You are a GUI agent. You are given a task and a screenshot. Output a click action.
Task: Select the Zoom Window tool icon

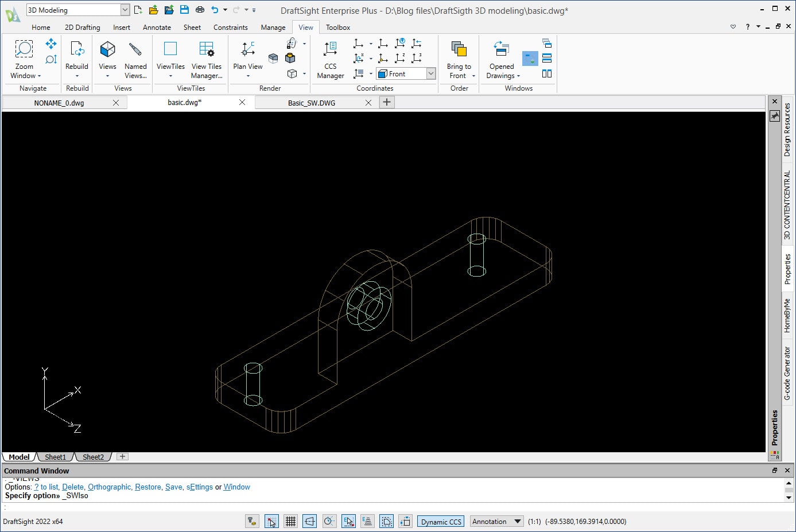click(x=24, y=49)
